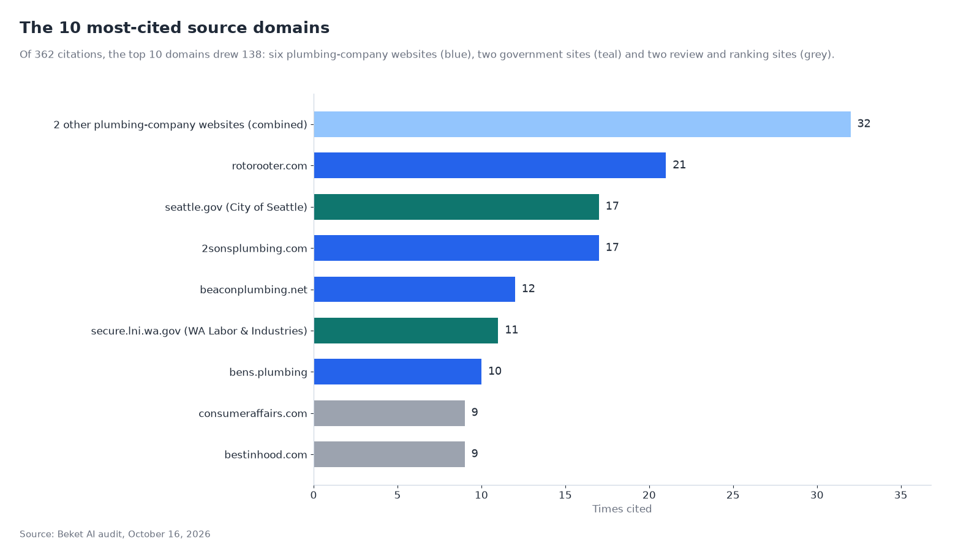Click the value label "32"
This screenshot has height=551, width=980.
(864, 124)
